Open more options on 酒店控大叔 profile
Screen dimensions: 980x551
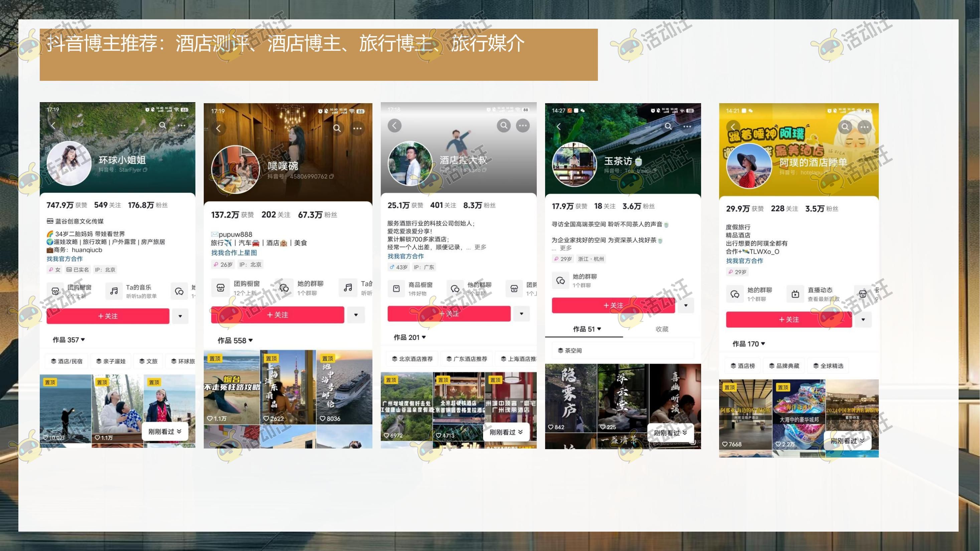tap(523, 126)
